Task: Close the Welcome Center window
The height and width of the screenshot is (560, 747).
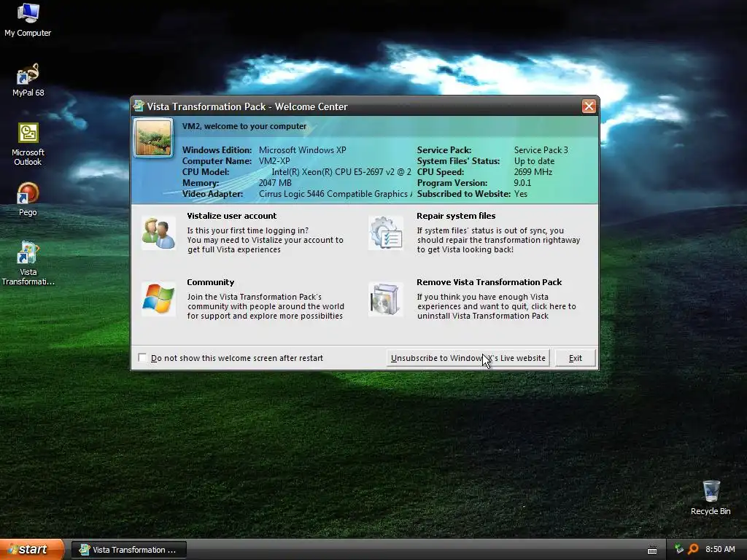Action: pyautogui.click(x=589, y=106)
